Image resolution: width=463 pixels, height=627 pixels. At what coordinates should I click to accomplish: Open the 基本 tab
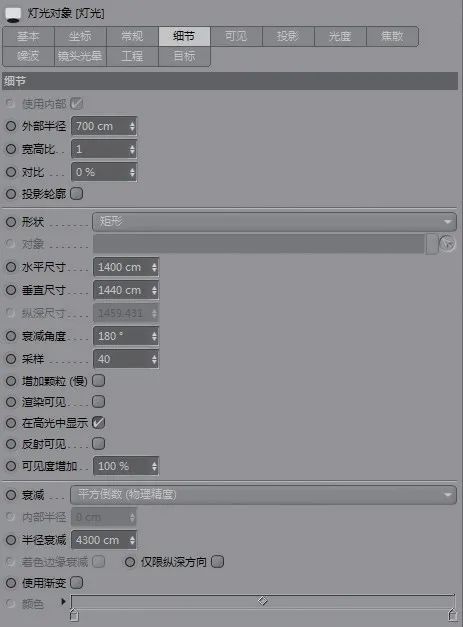[28, 36]
